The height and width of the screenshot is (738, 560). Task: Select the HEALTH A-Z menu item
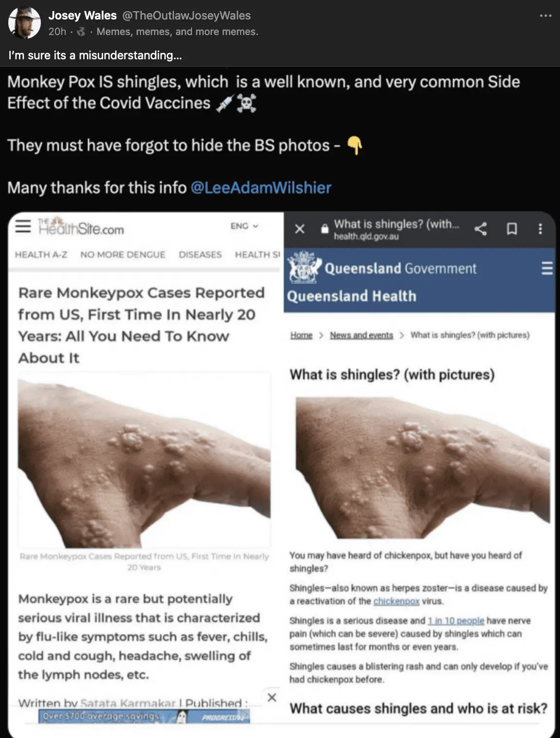click(x=41, y=255)
